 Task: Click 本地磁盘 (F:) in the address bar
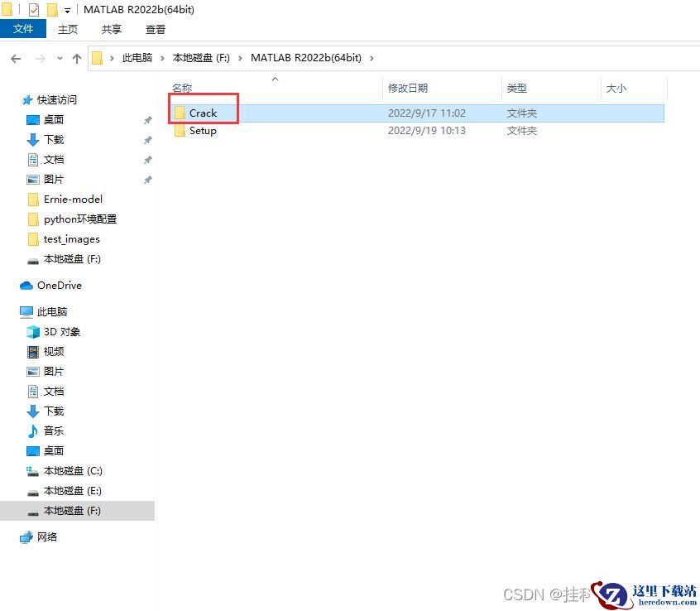click(201, 58)
